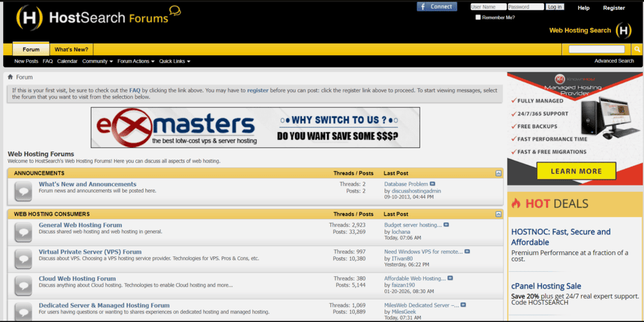Open the Advanced Search link
644x322 pixels.
click(614, 61)
